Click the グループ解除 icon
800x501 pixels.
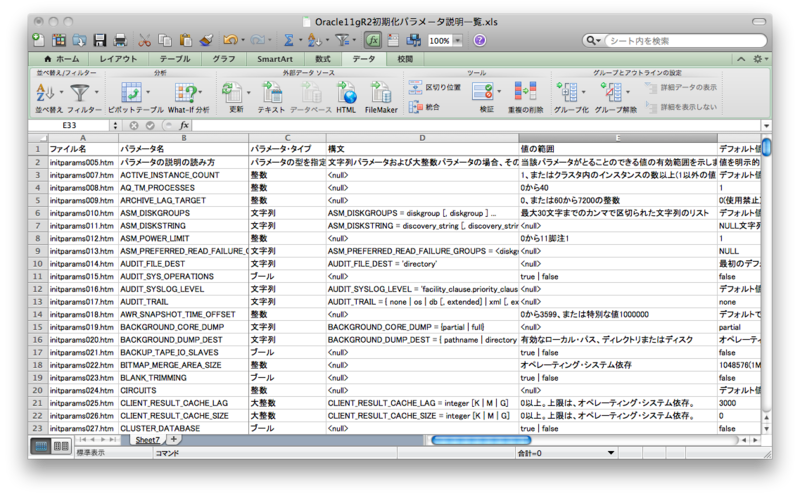(611, 92)
